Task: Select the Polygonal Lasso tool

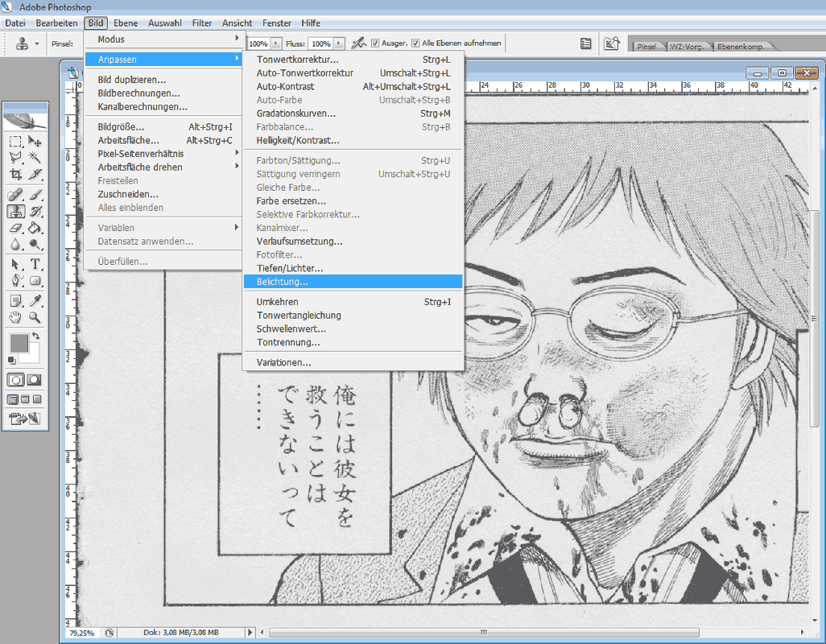Action: click(x=16, y=158)
